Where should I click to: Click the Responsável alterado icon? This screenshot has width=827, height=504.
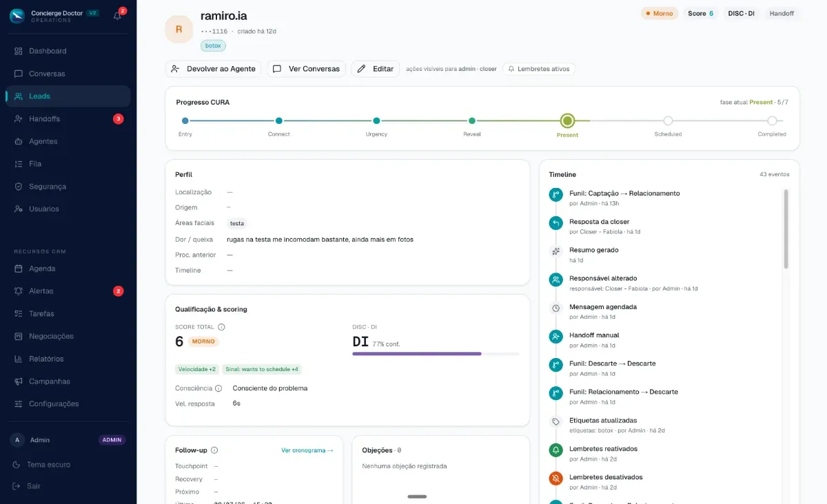[x=556, y=280]
